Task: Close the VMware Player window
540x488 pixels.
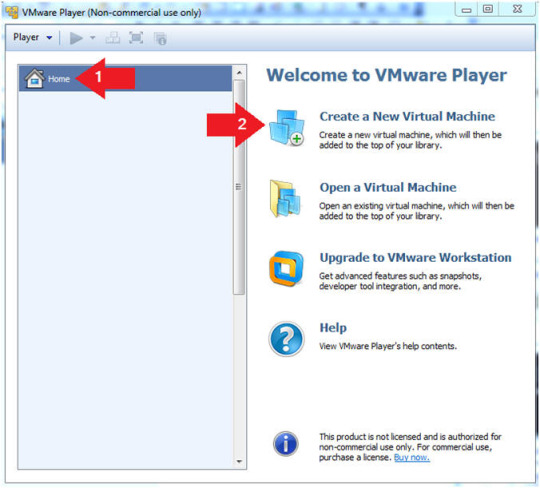Action: [x=517, y=9]
